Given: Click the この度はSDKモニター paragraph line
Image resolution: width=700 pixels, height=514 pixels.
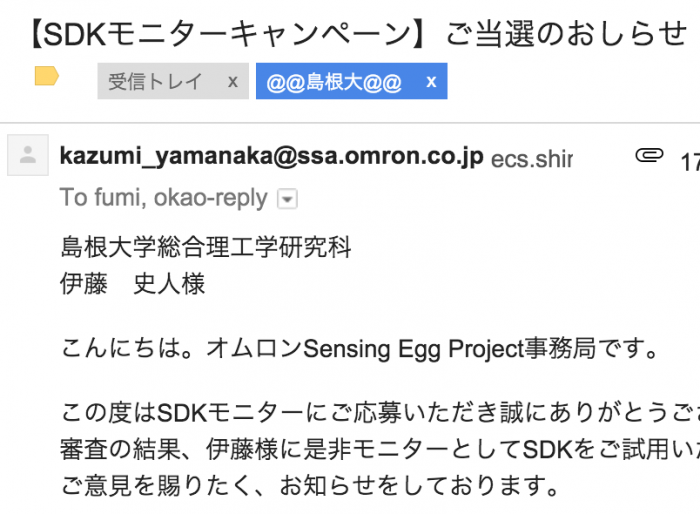Looking at the screenshot, I should tap(380, 412).
